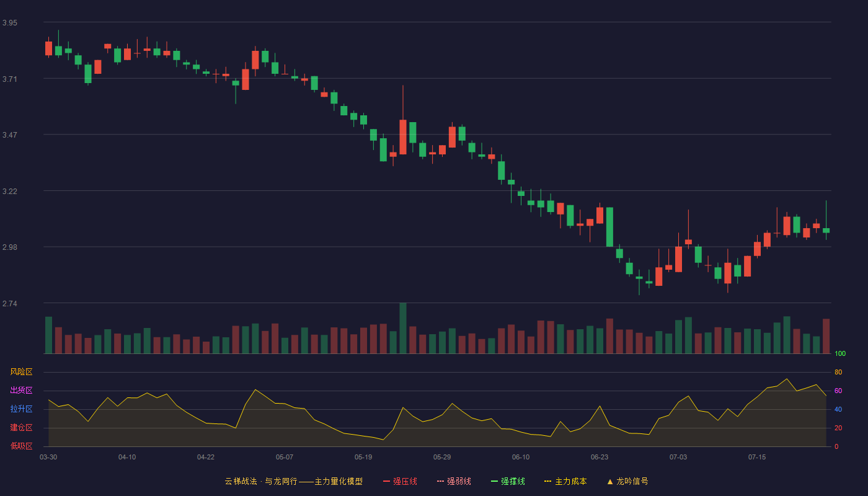The width and height of the screenshot is (868, 496).
Task: Click the 60 indicator scale label
Action: pos(838,391)
